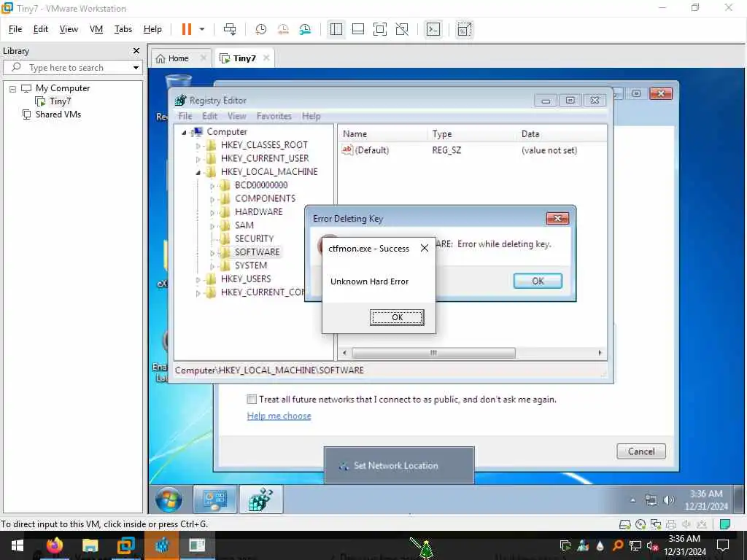
Task: Open the host notification center icon
Action: (x=723, y=545)
